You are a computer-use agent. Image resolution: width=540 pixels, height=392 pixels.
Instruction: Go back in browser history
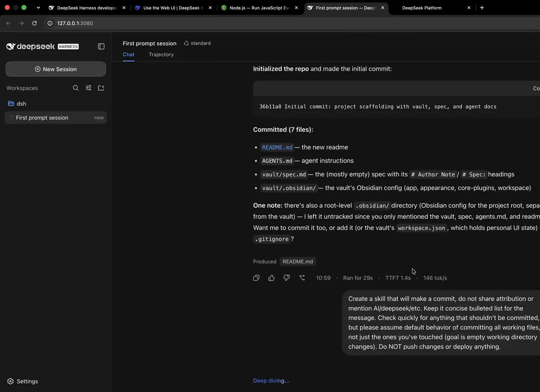pos(8,23)
